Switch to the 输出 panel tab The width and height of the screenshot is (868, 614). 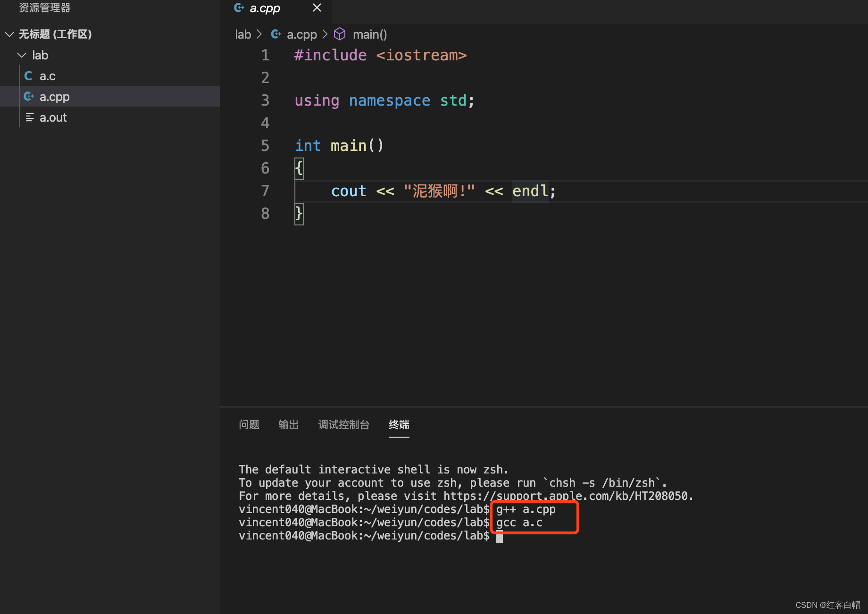click(x=289, y=424)
